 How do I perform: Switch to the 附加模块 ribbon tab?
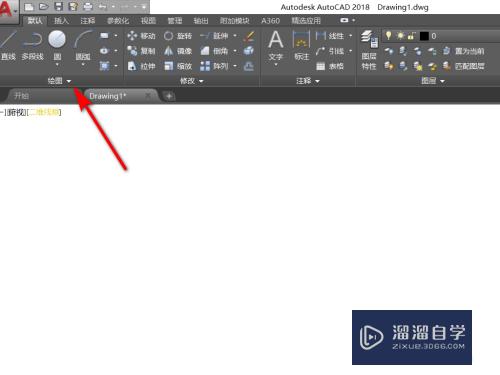click(234, 21)
